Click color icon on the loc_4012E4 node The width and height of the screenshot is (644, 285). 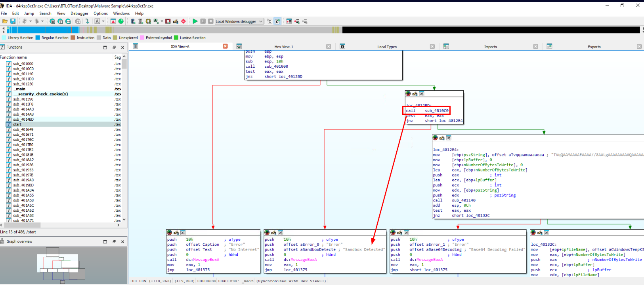435,138
